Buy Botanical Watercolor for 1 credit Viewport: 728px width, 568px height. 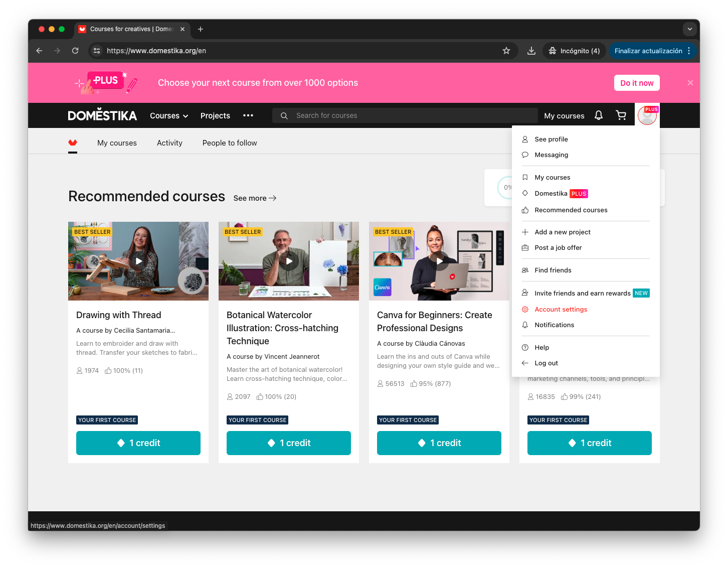click(x=289, y=443)
